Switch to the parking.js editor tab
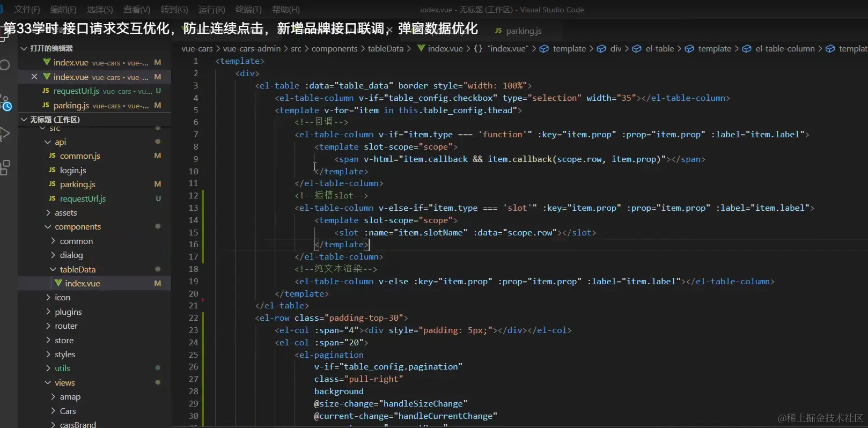This screenshot has width=868, height=428. point(518,31)
